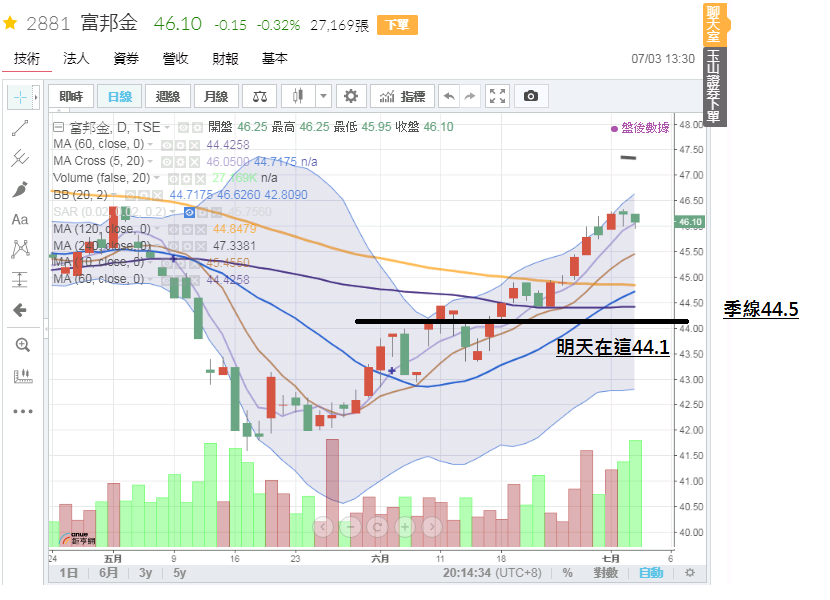Screen dimensions: 830x600
Task: Open the pitchfork drawing tool
Action: [x=20, y=158]
